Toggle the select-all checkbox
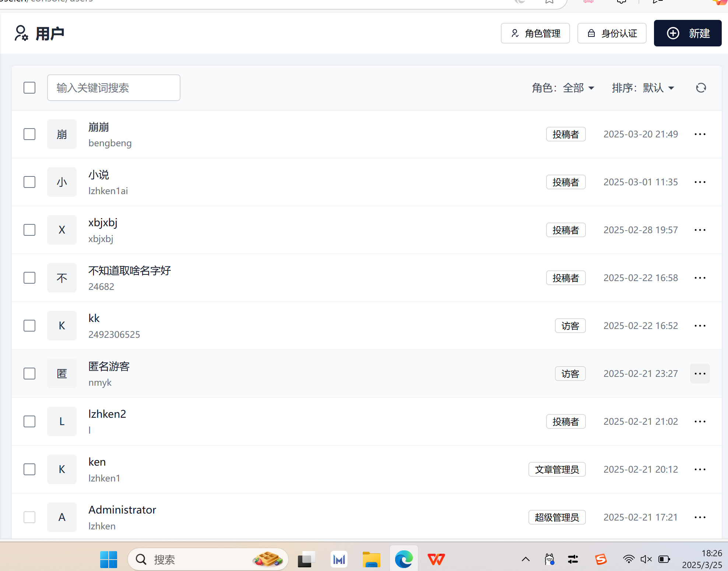Screen dimensions: 728x571 point(29,88)
